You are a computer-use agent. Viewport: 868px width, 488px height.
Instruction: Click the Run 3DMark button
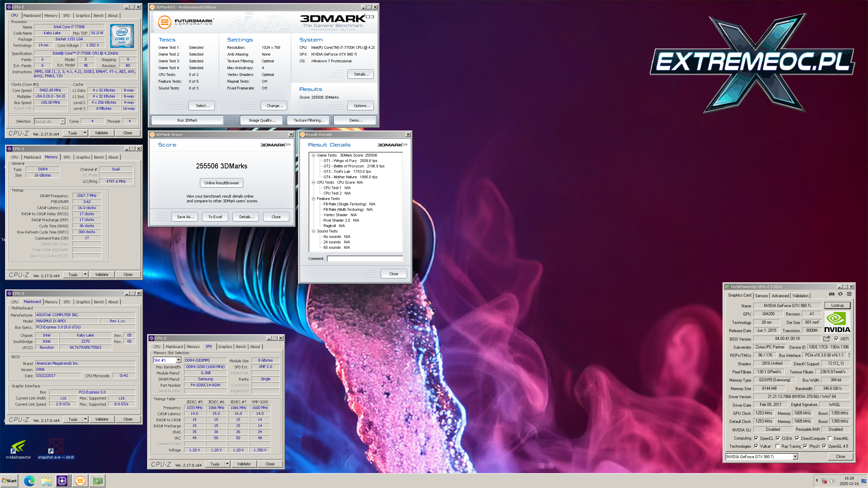tap(187, 120)
